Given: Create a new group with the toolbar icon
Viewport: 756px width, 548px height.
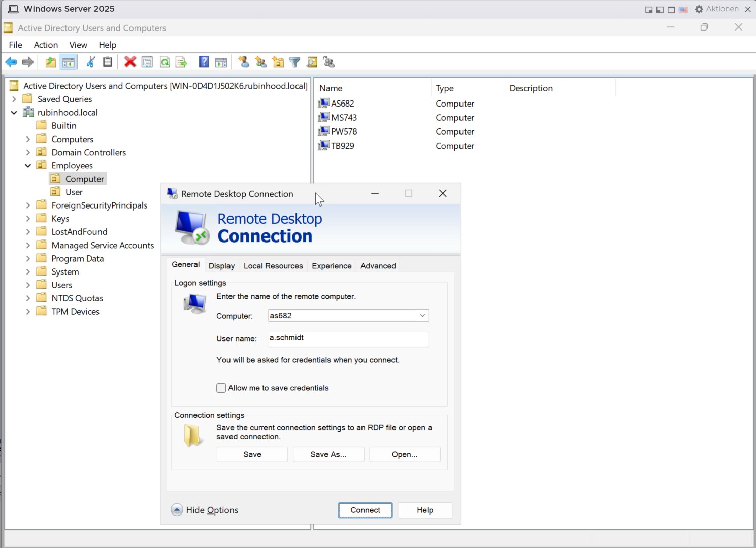Looking at the screenshot, I should tap(261, 62).
